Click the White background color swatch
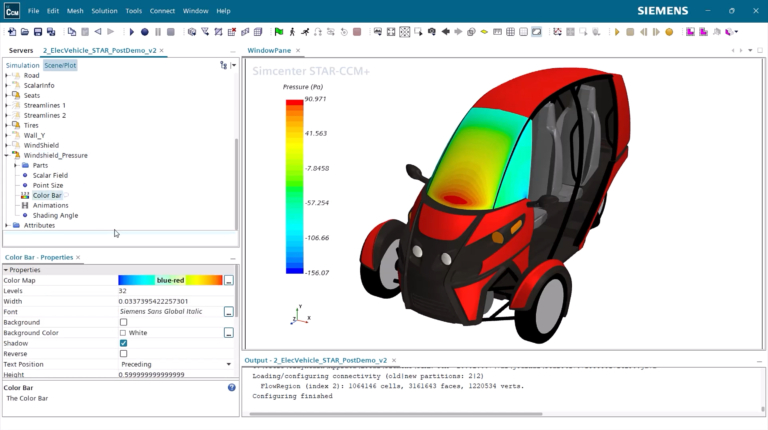The width and height of the screenshot is (768, 430). 123,333
